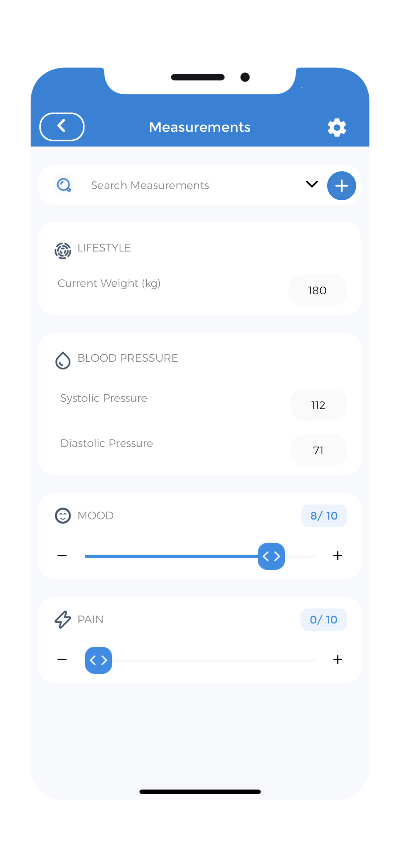Click the search magnifier icon
401x868 pixels.
tap(64, 185)
